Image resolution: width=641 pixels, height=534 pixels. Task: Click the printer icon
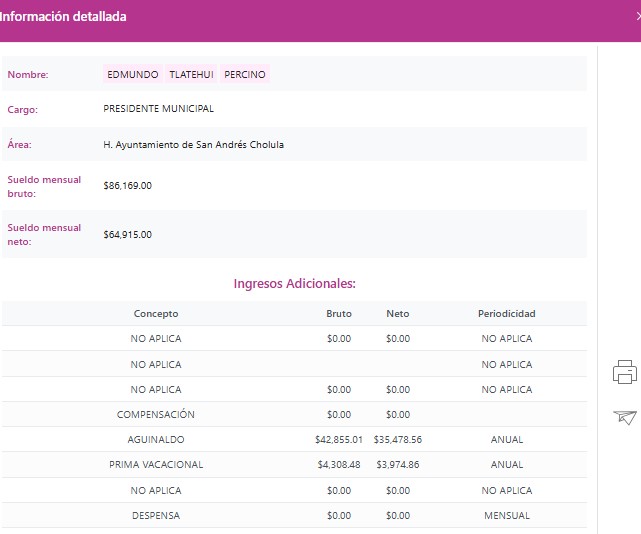click(624, 372)
